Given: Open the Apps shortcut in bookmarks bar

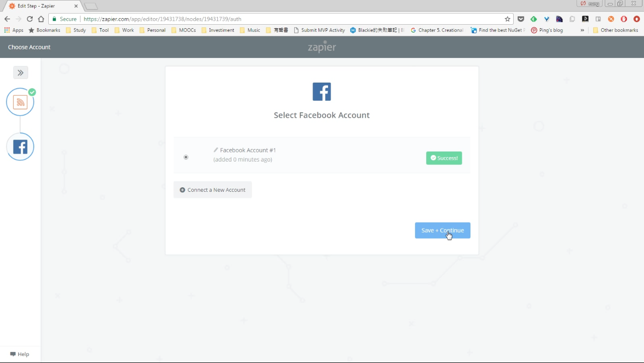Looking at the screenshot, I should click(x=14, y=30).
